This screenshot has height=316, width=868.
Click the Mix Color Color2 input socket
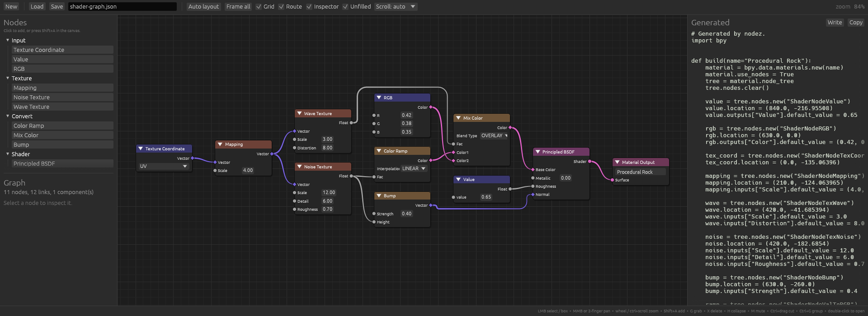pos(453,161)
